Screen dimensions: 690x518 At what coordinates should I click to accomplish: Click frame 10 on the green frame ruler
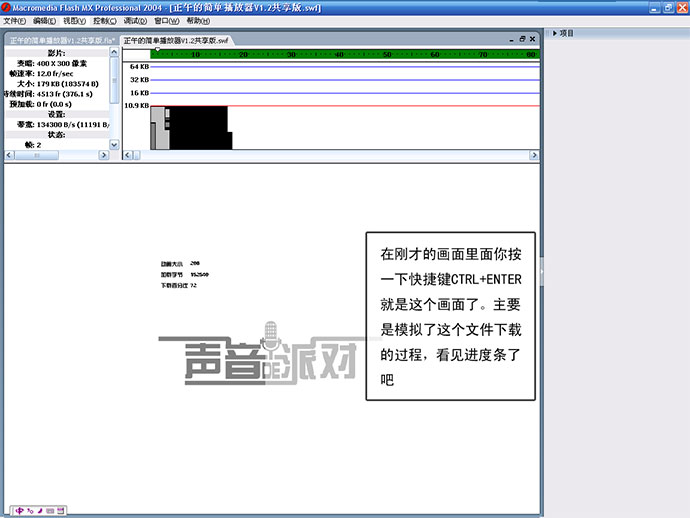(x=195, y=54)
